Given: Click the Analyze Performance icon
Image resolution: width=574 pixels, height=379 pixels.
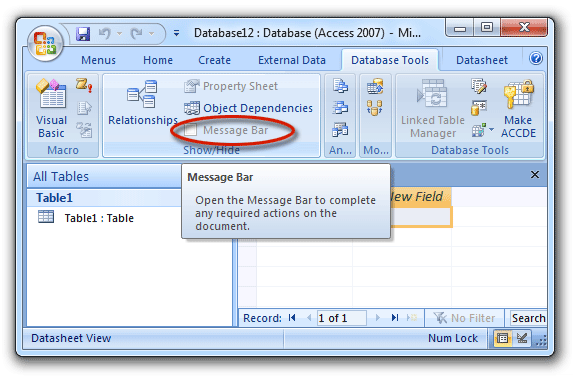Looking at the screenshot, I should pyautogui.click(x=340, y=108).
